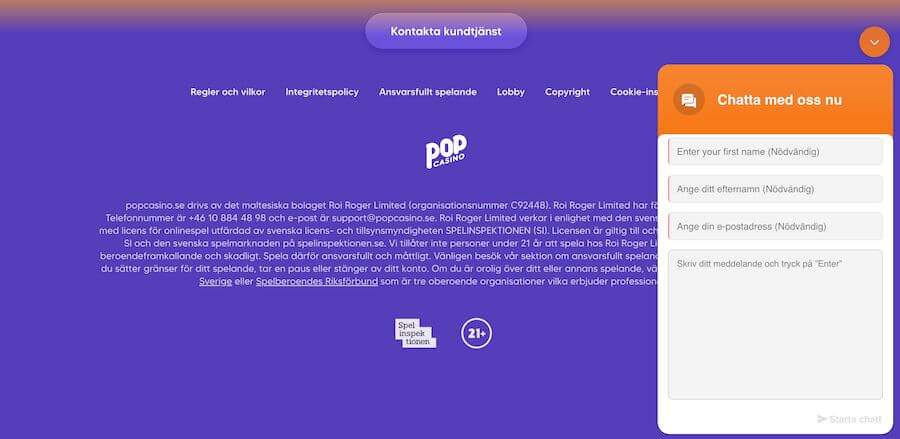The width and height of the screenshot is (900, 439).
Task: Click the Spelinspektionen logo badge
Action: (x=415, y=333)
